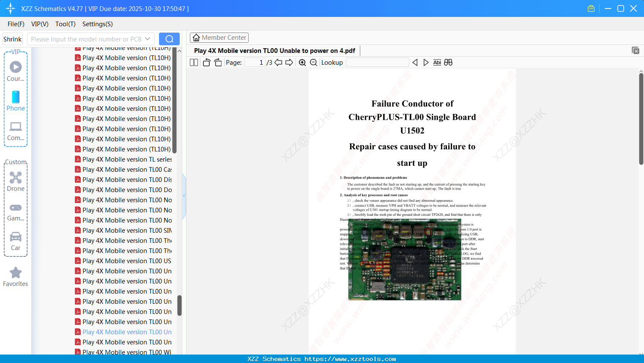The width and height of the screenshot is (644, 363).
Task: Open the xzztools.com link in status bar
Action: pos(350,359)
